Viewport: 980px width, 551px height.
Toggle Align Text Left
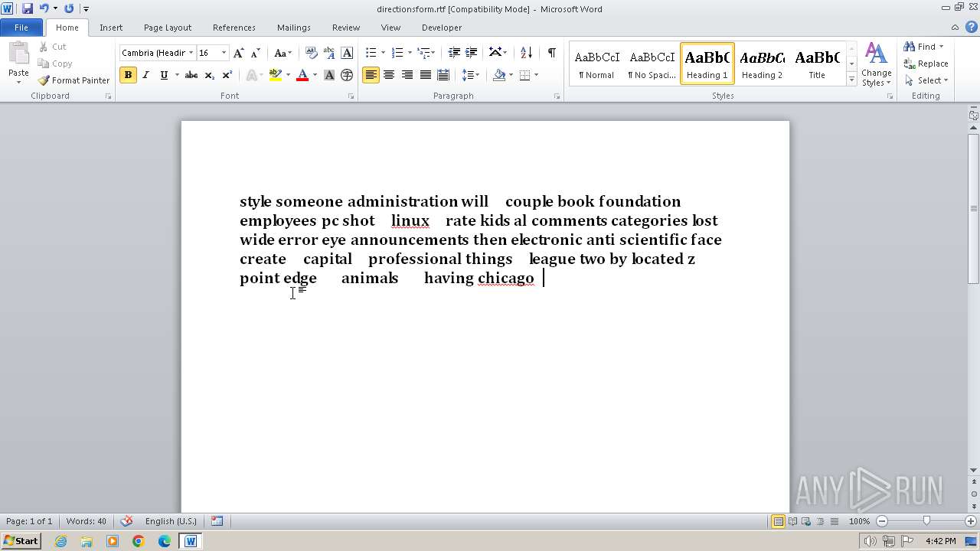tap(371, 75)
